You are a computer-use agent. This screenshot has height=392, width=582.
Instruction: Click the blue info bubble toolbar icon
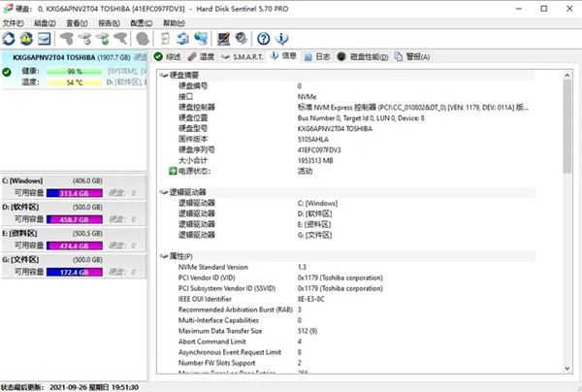[281, 39]
